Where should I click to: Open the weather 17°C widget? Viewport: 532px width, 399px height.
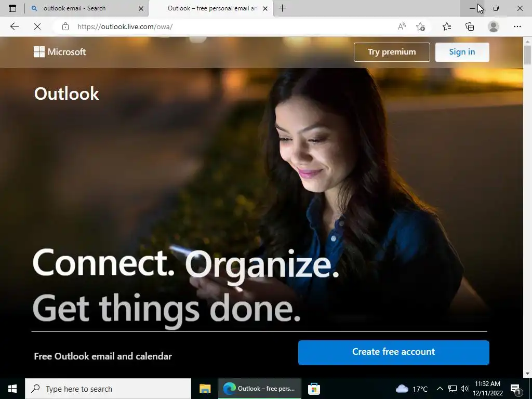[x=411, y=389]
